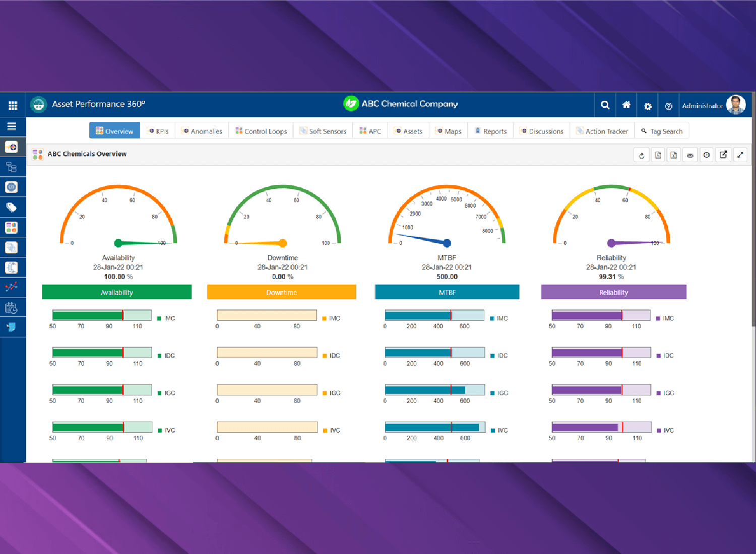Switch to the KPIs tab

coord(158,131)
